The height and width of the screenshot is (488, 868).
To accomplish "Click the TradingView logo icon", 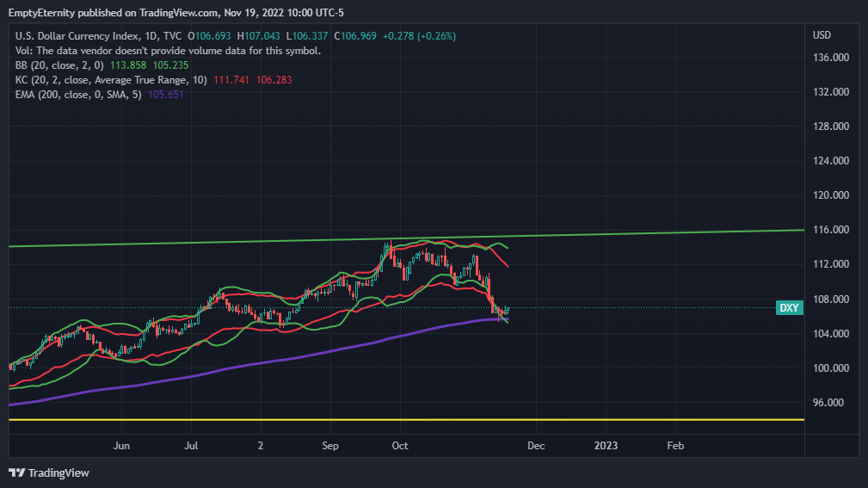I will [16, 473].
